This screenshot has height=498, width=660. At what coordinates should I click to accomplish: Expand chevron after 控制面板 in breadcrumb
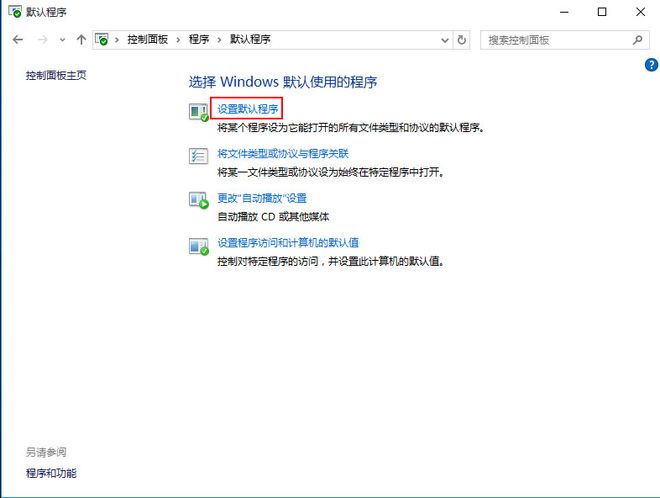tap(178, 40)
